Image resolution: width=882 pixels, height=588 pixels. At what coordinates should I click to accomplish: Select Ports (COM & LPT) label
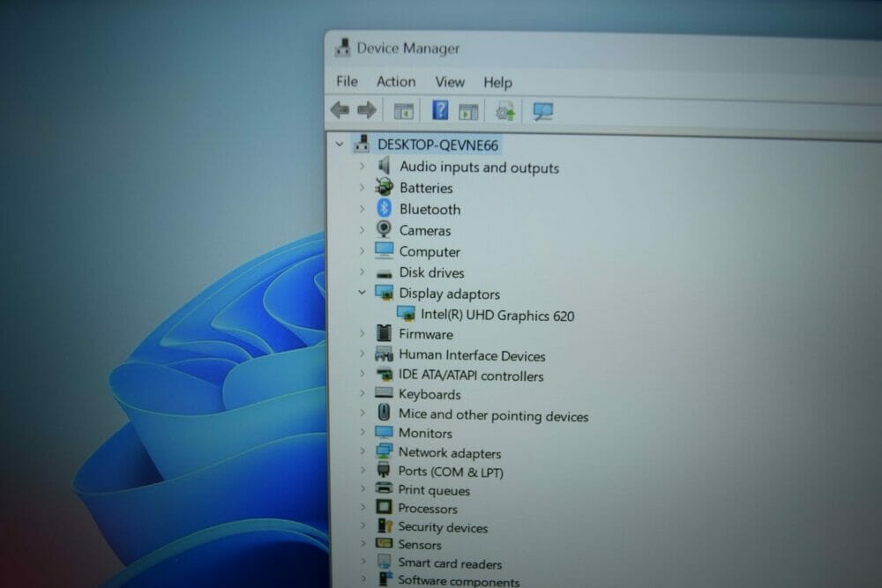(x=451, y=472)
